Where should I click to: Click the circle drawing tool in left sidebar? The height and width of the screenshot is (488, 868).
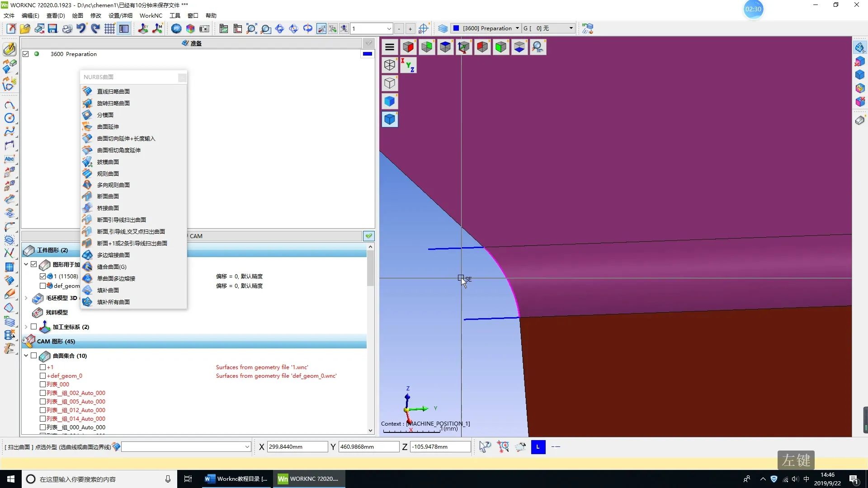pyautogui.click(x=9, y=118)
